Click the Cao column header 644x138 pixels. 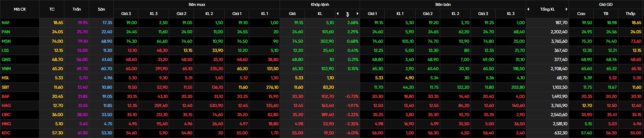[581, 14]
